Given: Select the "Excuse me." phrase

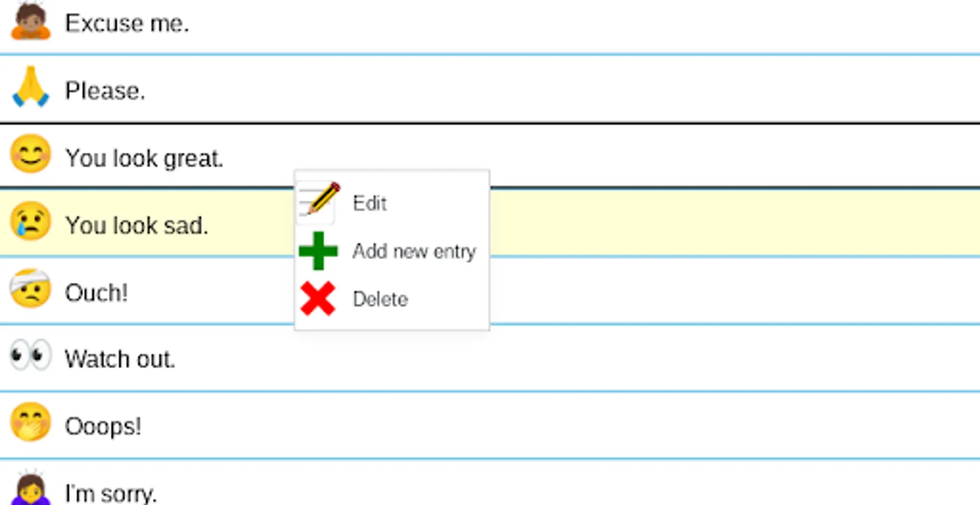Looking at the screenshot, I should pyautogui.click(x=127, y=24).
